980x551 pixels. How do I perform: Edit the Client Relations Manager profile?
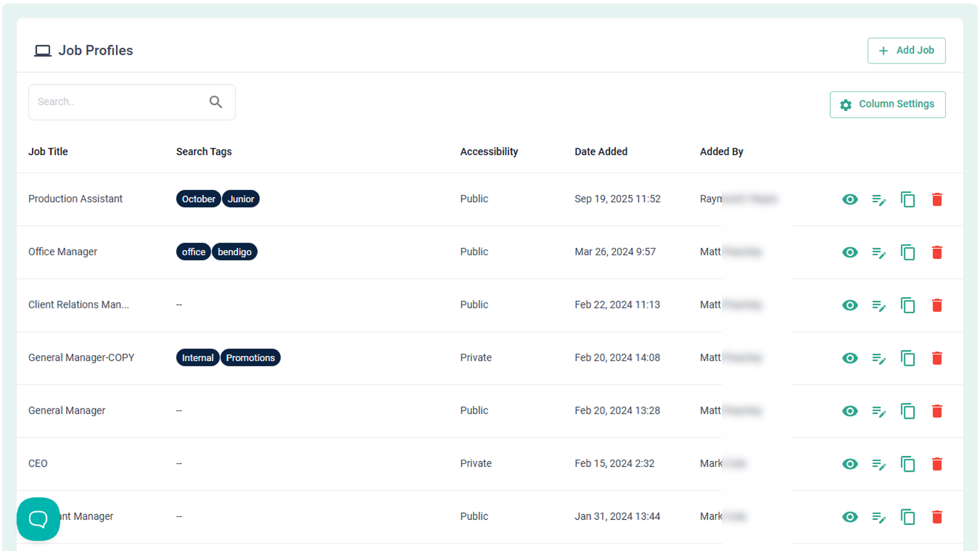click(878, 305)
